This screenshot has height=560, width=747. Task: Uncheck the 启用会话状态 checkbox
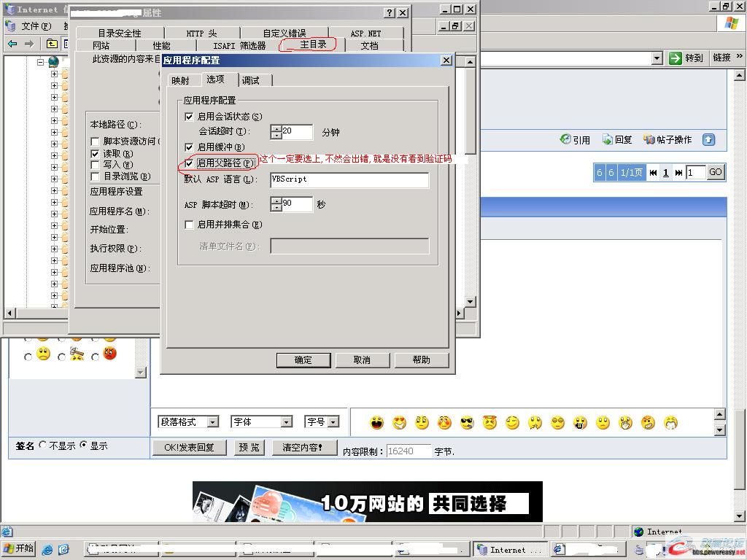pyautogui.click(x=190, y=117)
